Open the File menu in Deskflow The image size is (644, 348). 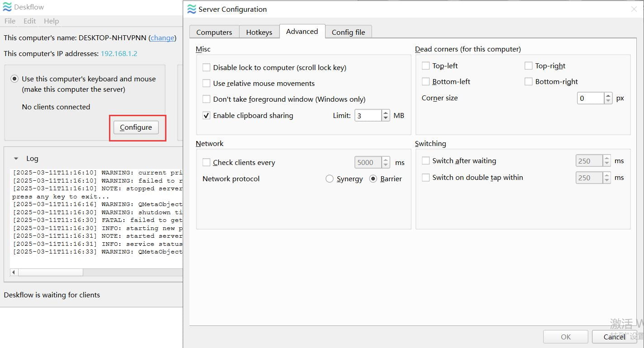click(x=9, y=21)
